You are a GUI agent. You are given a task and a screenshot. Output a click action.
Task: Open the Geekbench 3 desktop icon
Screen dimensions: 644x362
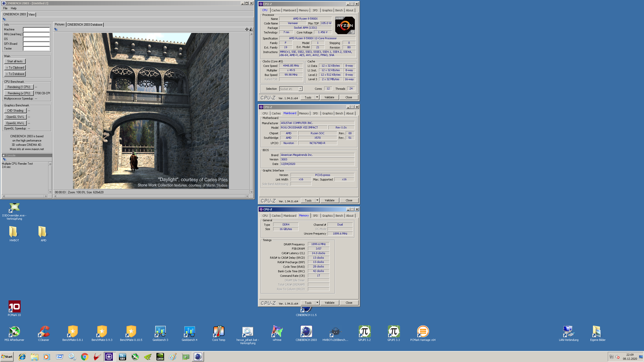[x=160, y=333]
